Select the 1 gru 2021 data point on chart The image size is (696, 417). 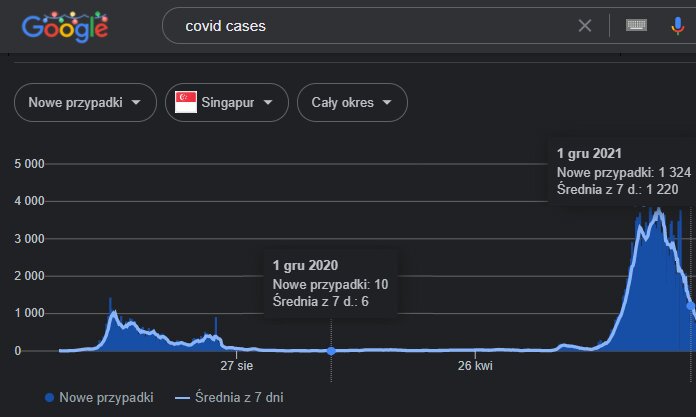691,306
